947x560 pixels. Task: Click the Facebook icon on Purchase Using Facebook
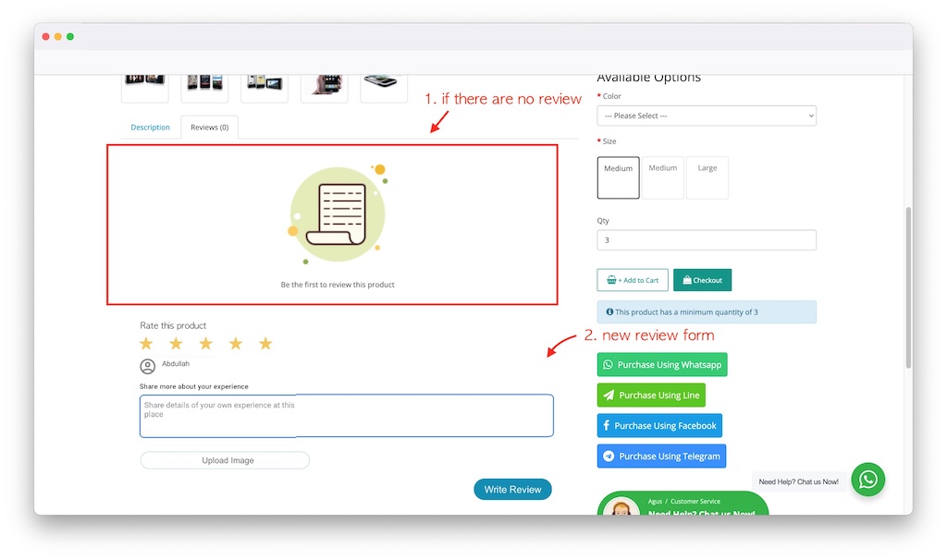[x=607, y=425]
